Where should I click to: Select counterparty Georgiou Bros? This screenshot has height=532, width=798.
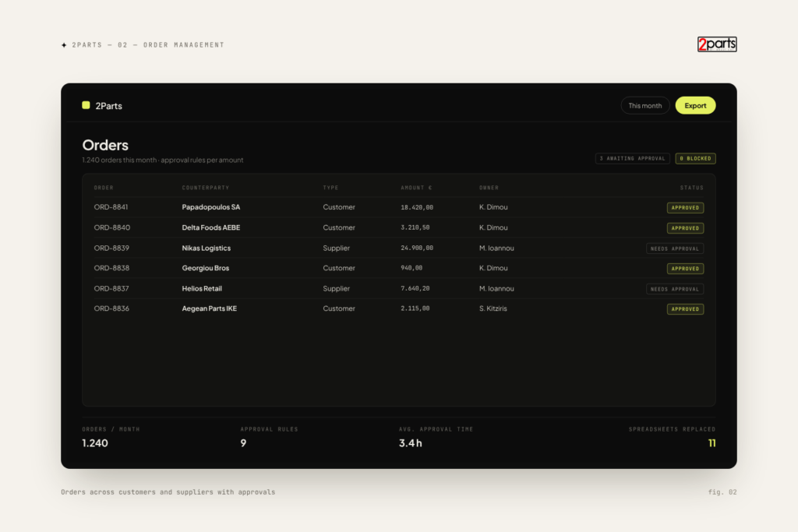(206, 268)
